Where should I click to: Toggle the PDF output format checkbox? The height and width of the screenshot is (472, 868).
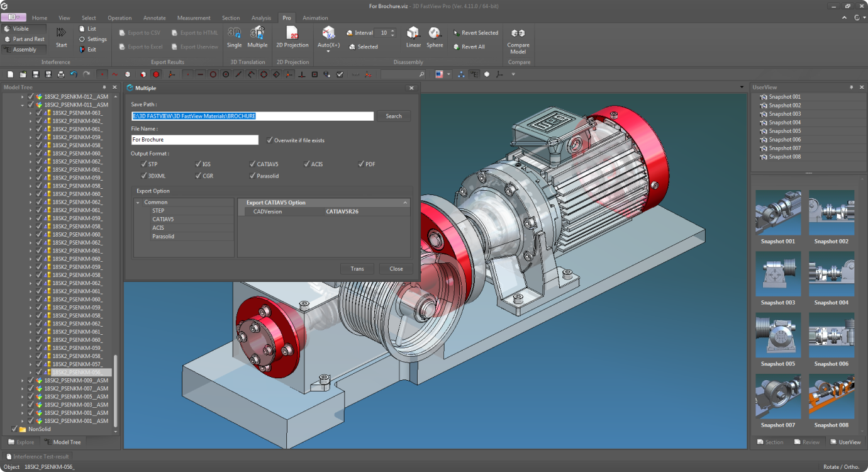coord(361,164)
